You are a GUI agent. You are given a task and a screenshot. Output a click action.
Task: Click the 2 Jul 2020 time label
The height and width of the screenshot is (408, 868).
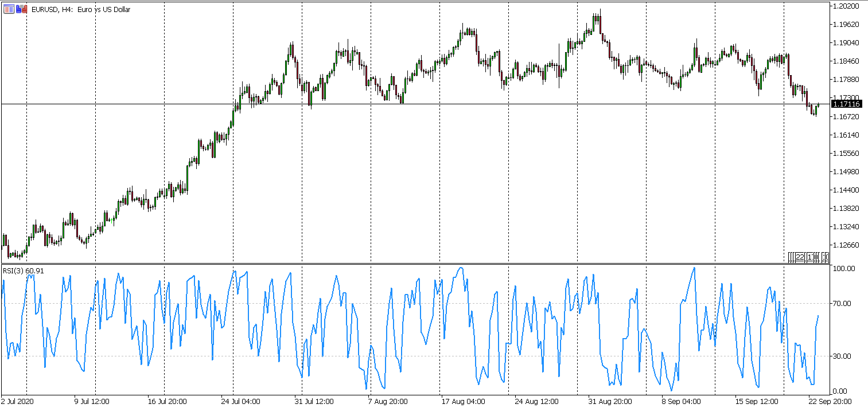coord(18,402)
